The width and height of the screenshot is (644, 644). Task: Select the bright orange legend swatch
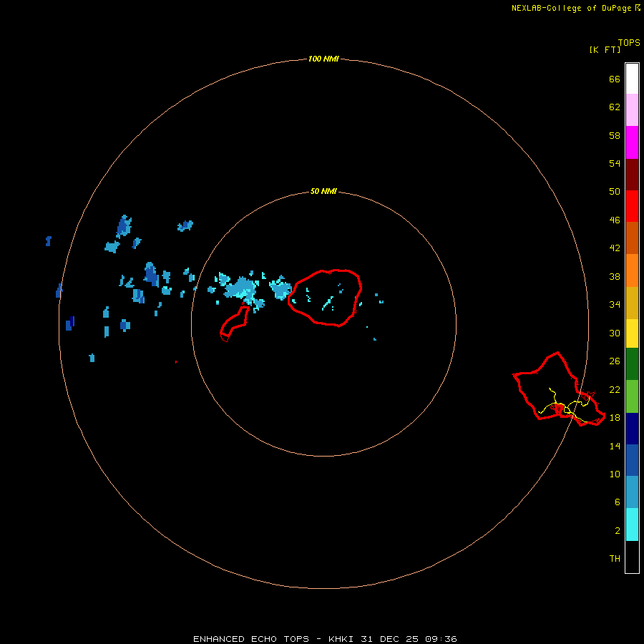(x=632, y=270)
